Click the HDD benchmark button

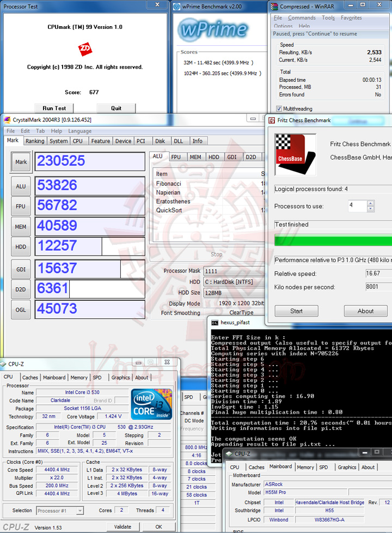[21, 247]
